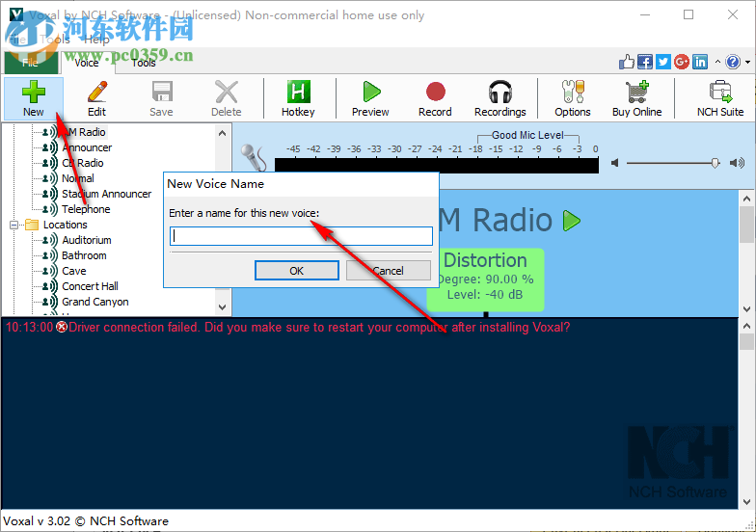The image size is (756, 532).
Task: Click the Driver connection failed log message
Action: 287,328
